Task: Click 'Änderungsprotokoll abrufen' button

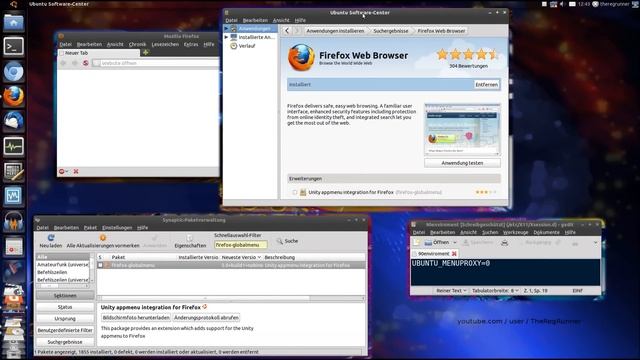Action: [x=206, y=318]
